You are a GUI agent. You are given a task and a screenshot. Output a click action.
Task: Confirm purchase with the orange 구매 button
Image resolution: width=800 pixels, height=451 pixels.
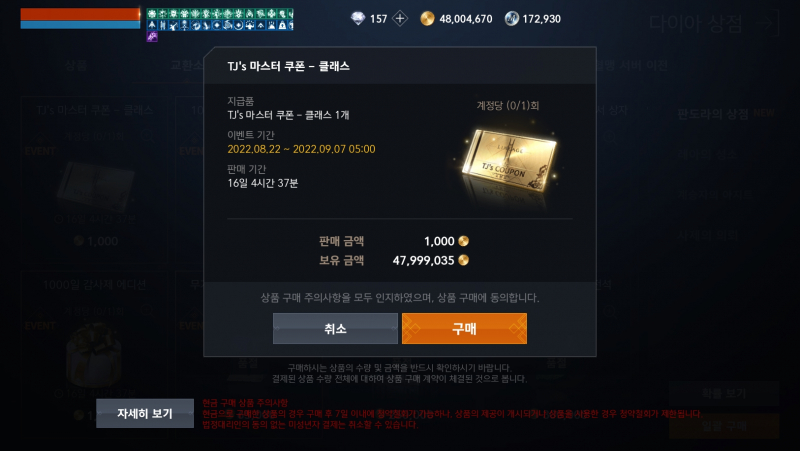point(464,329)
